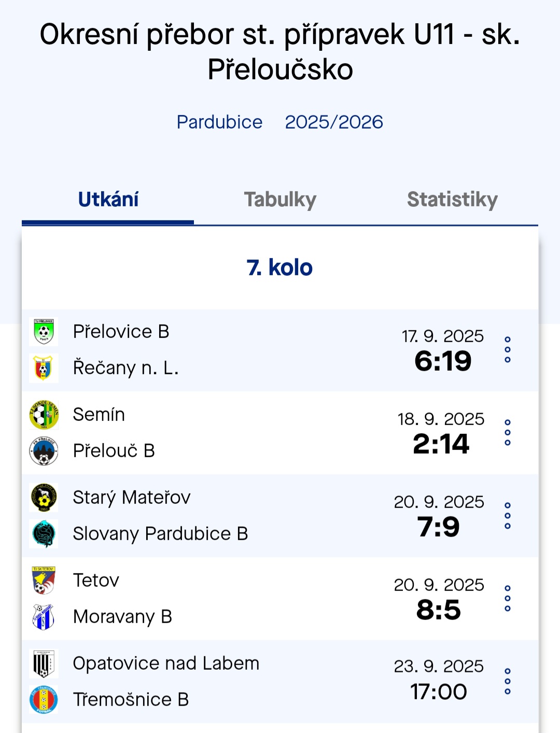Open the Pardubice district link
The height and width of the screenshot is (733, 560).
[x=219, y=122]
